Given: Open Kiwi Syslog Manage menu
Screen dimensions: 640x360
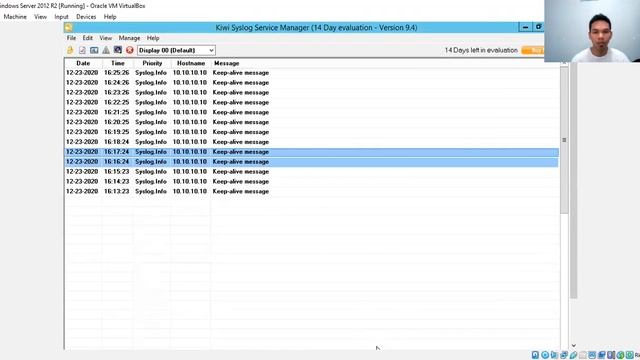Looking at the screenshot, I should point(129,38).
